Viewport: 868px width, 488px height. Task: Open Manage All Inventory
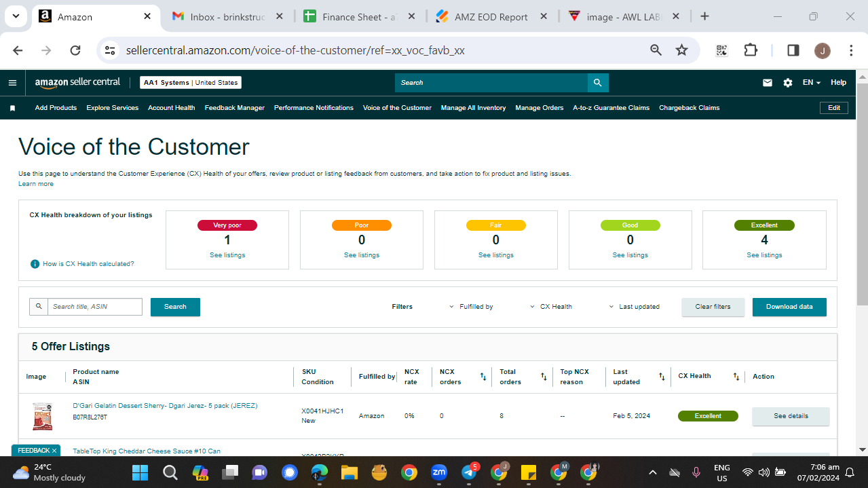tap(474, 108)
